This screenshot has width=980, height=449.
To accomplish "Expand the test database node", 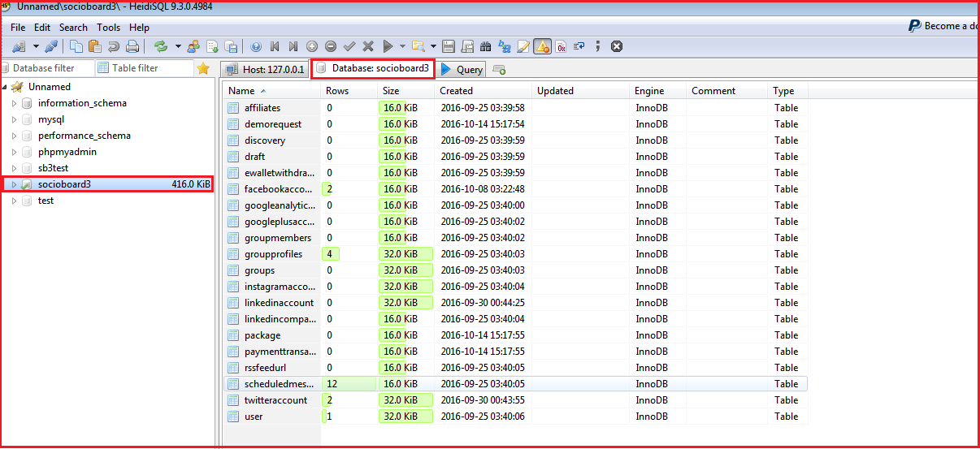I will [14, 201].
